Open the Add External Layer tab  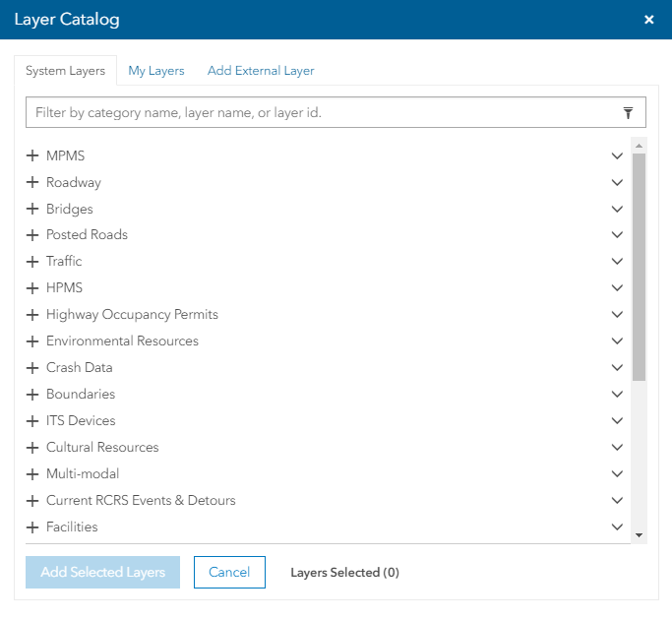coord(261,71)
